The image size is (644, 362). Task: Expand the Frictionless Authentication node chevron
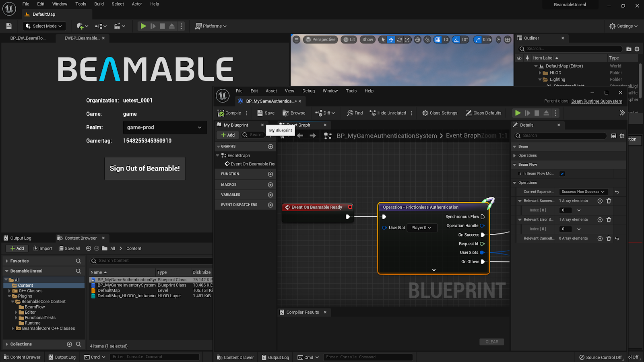tap(434, 270)
